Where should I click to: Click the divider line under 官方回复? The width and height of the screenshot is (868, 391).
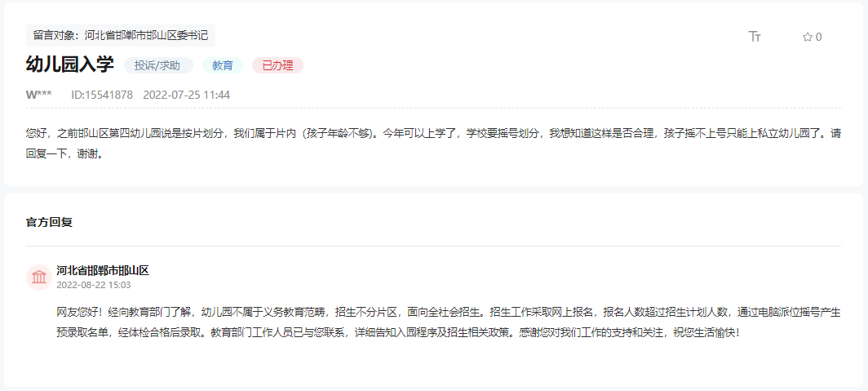pyautogui.click(x=433, y=246)
